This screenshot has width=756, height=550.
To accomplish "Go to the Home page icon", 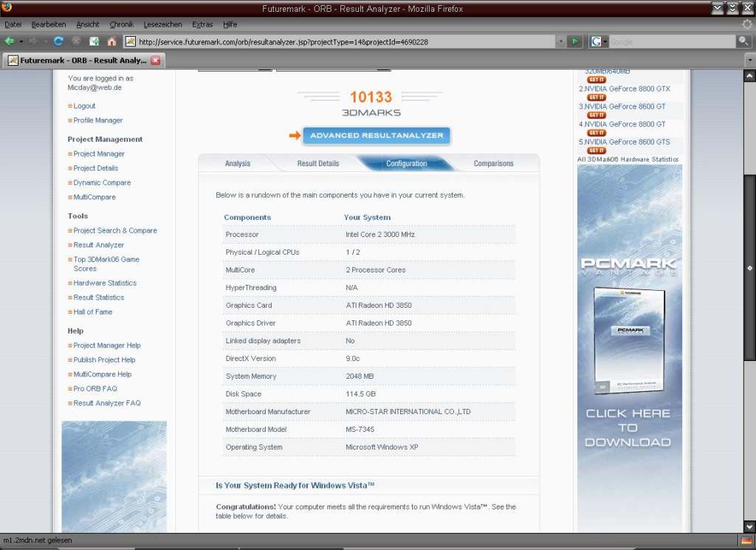I will [x=112, y=41].
